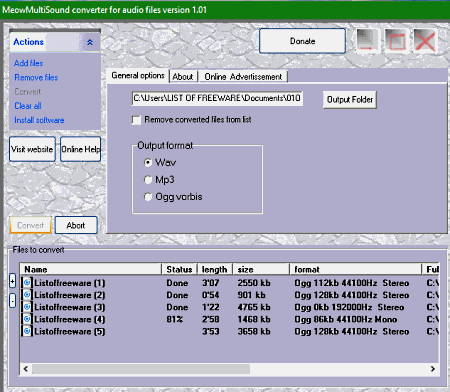Viewport: 450px width, 392px height.
Task: Click the Listoffreeware (2) file icon
Action: tap(27, 295)
